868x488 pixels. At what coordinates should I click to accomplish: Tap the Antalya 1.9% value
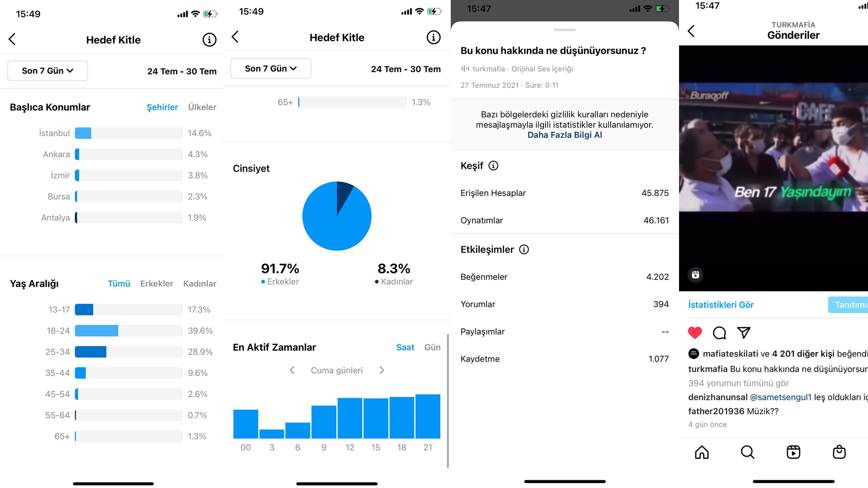click(197, 218)
